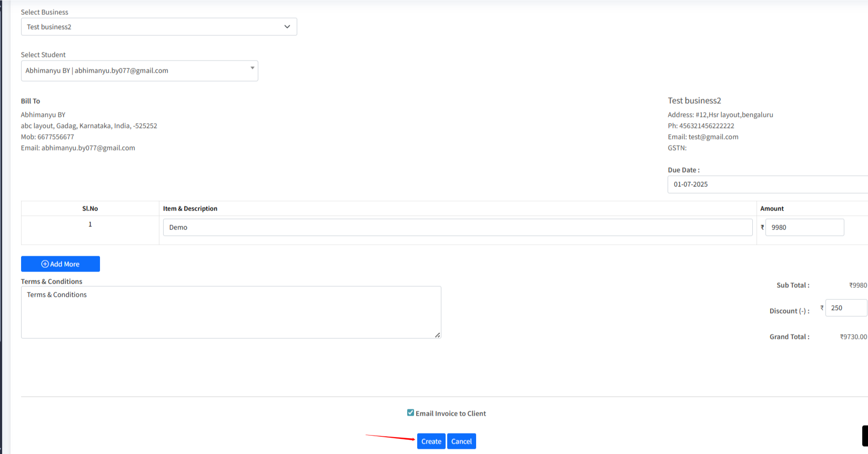The width and height of the screenshot is (868, 454).
Task: Click the Test business2 dropdown value
Action: click(x=49, y=27)
